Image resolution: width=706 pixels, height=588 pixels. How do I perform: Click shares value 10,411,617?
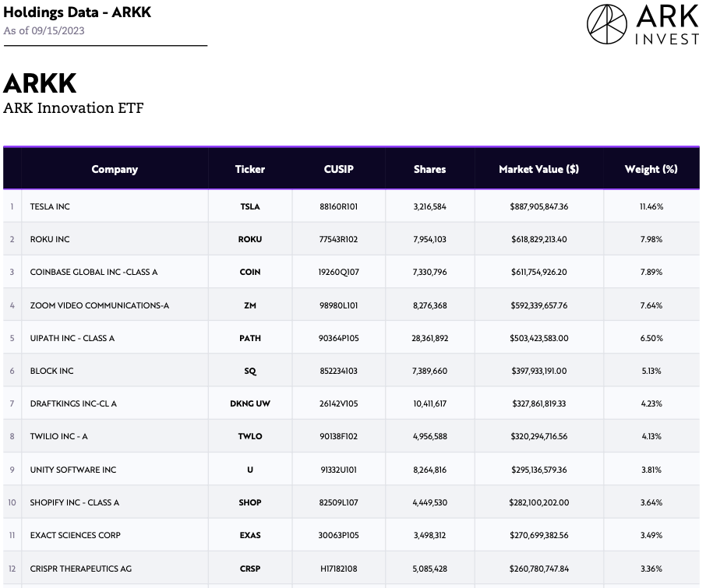click(x=429, y=403)
